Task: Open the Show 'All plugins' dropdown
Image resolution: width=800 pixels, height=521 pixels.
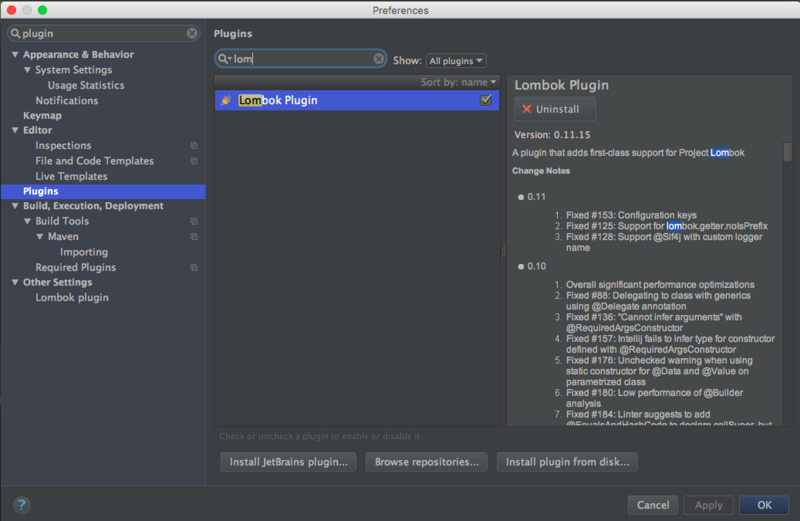Action: 456,61
